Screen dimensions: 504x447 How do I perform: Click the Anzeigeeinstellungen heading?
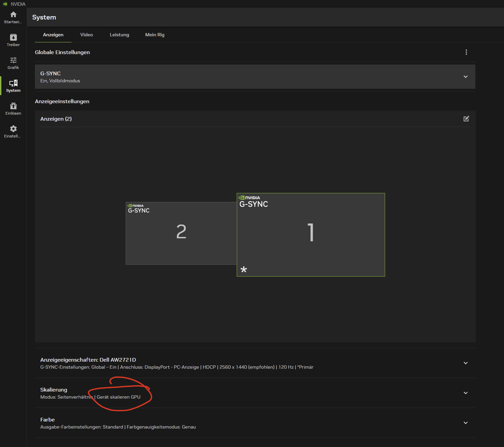62,101
